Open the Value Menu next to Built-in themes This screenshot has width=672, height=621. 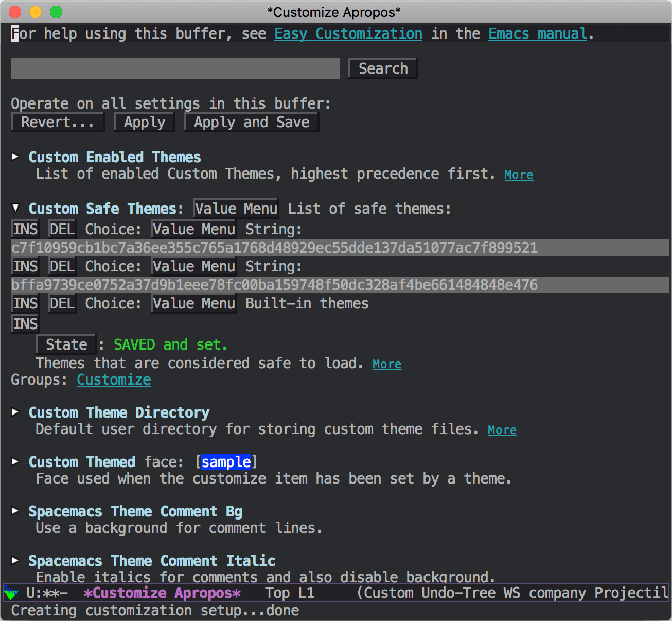[193, 303]
